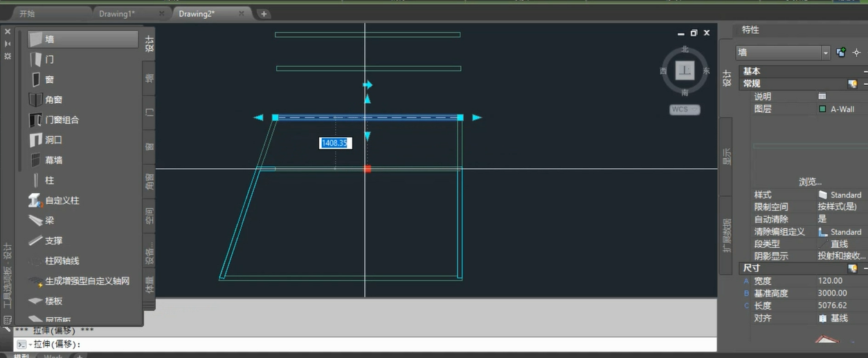This screenshot has width=868, height=358.
Task: Click the 浏览... browse button
Action: pyautogui.click(x=811, y=182)
